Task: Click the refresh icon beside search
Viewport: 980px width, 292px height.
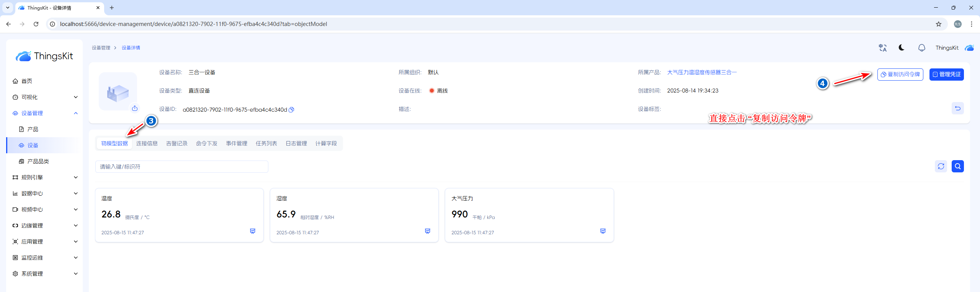Action: (941, 166)
